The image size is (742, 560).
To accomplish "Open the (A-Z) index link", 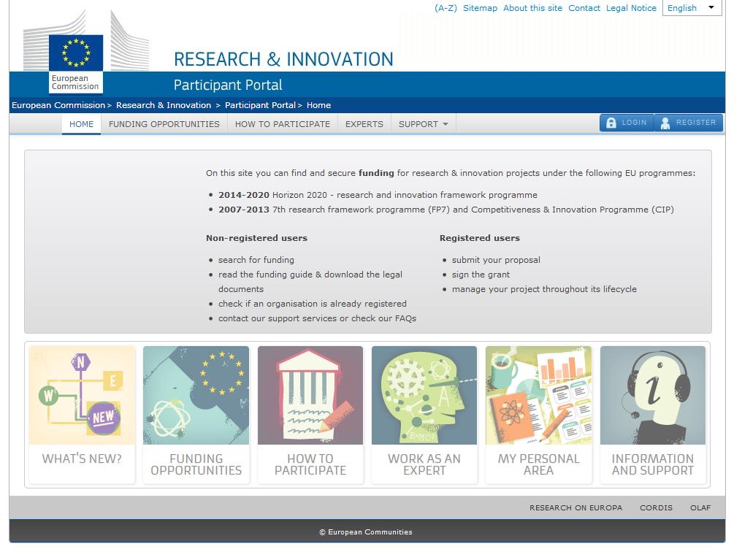I will click(x=445, y=8).
